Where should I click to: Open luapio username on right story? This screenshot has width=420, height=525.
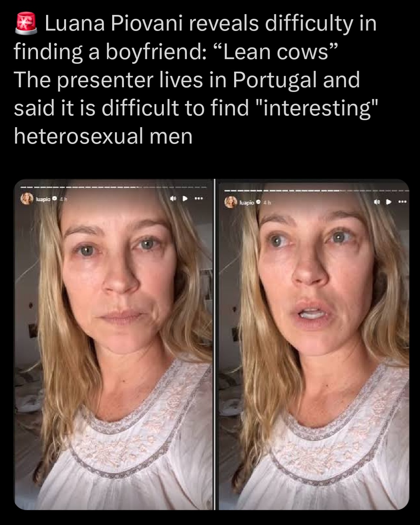pyautogui.click(x=247, y=203)
